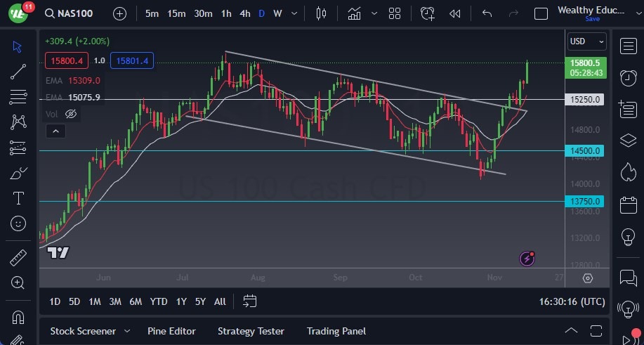Collapse the indicator legend chevron
Viewport: 644px width, 345px height.
[x=54, y=131]
